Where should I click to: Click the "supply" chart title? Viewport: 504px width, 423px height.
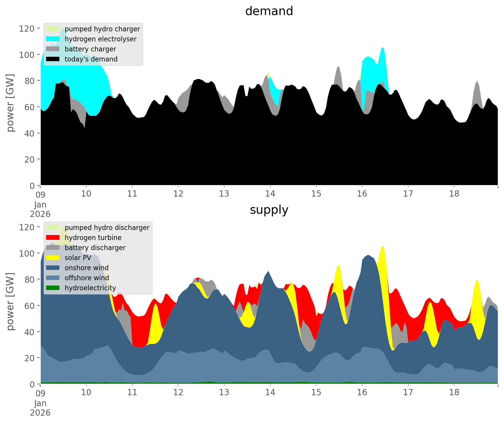pos(269,210)
